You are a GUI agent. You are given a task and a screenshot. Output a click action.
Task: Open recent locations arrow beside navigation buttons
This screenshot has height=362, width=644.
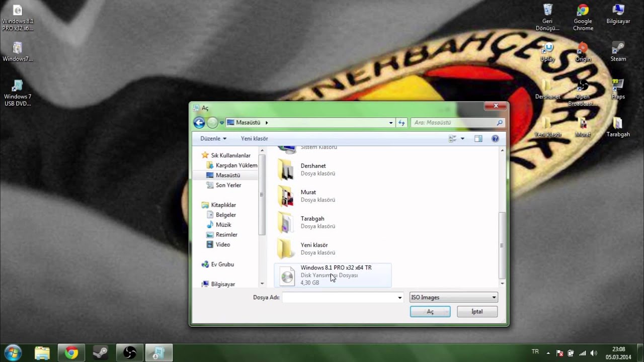pyautogui.click(x=221, y=123)
